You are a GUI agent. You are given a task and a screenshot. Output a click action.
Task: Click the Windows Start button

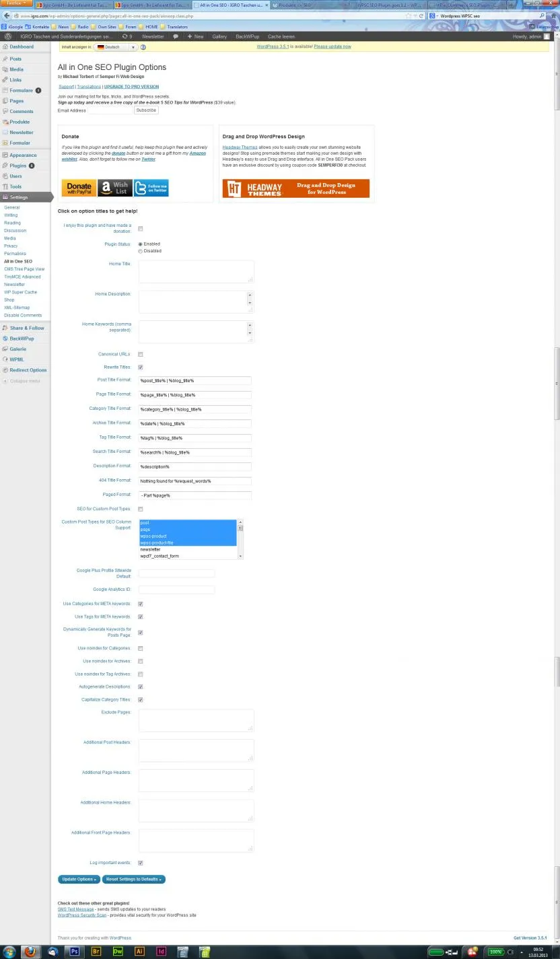9,952
